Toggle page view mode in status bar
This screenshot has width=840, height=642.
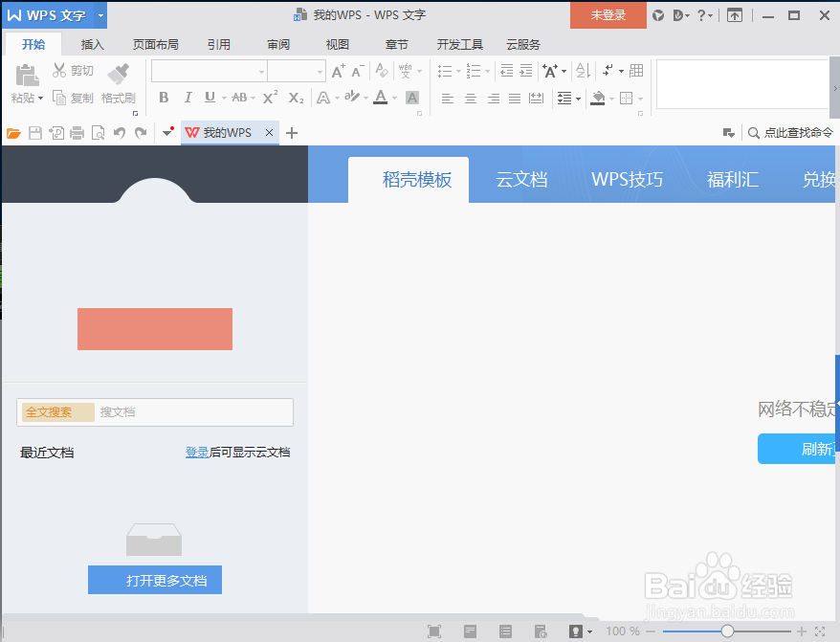tap(470, 631)
